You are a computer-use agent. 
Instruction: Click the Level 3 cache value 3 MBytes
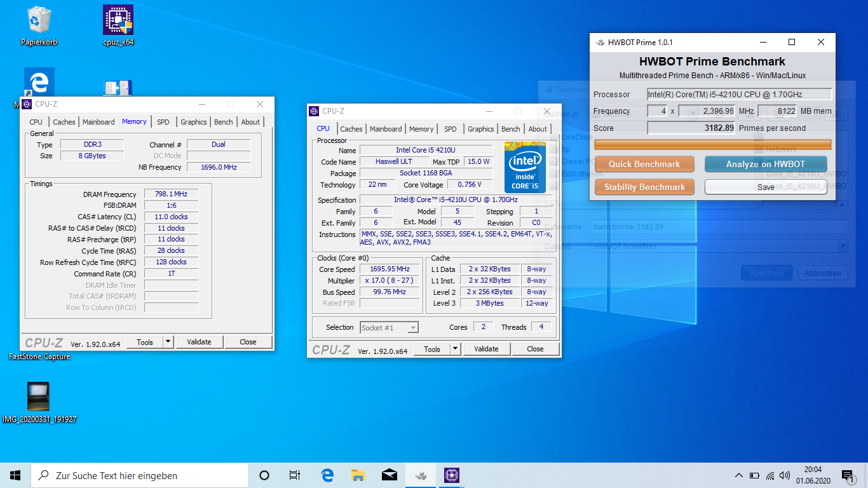490,303
